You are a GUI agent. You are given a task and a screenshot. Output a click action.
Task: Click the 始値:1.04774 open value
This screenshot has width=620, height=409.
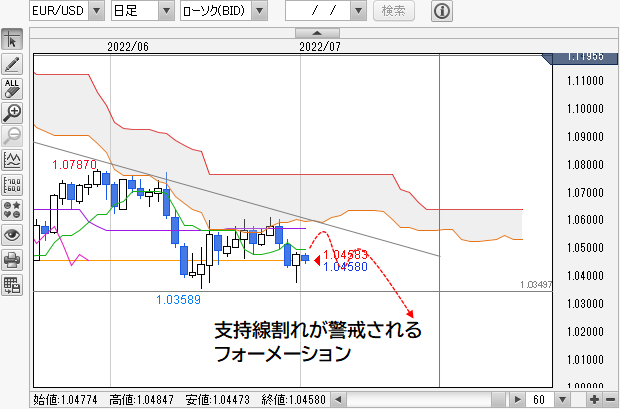[x=65, y=400]
